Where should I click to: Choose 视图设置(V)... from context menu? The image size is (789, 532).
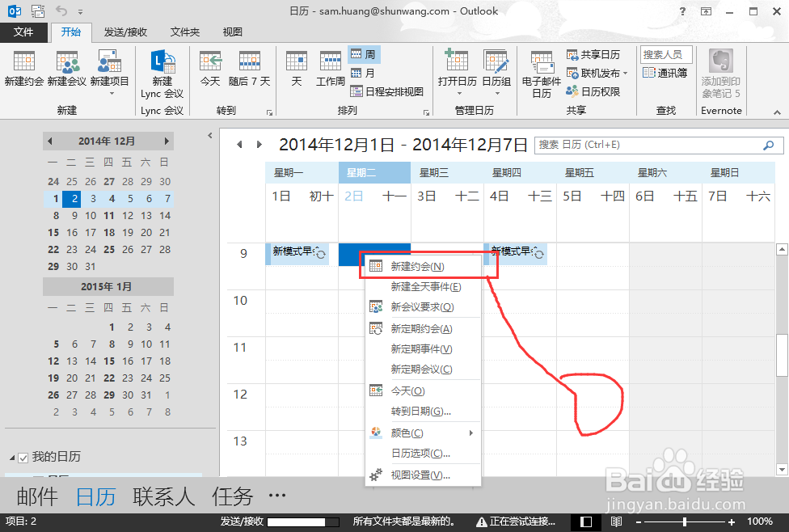point(423,475)
